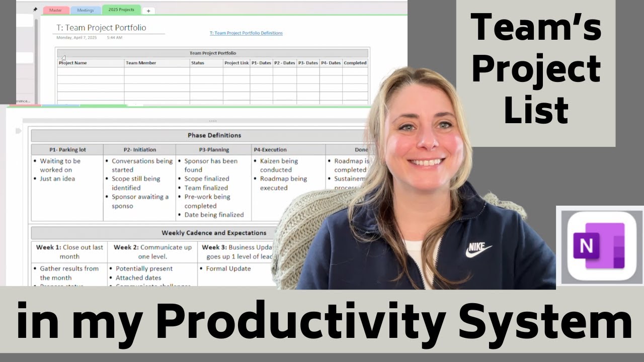Viewport: 644px width, 362px height.
Task: Click the 'Week 2: Communicate up one level' cell
Action: point(152,252)
